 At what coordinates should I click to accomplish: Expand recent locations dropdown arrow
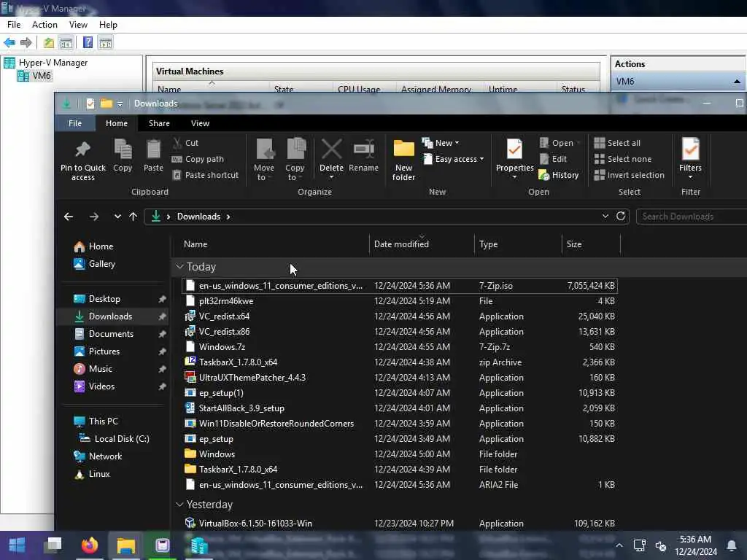click(x=117, y=217)
